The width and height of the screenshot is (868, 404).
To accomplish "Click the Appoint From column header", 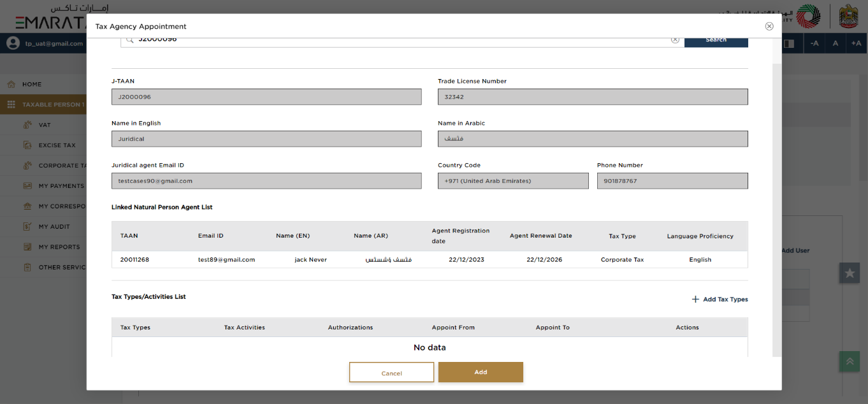I will (x=453, y=328).
